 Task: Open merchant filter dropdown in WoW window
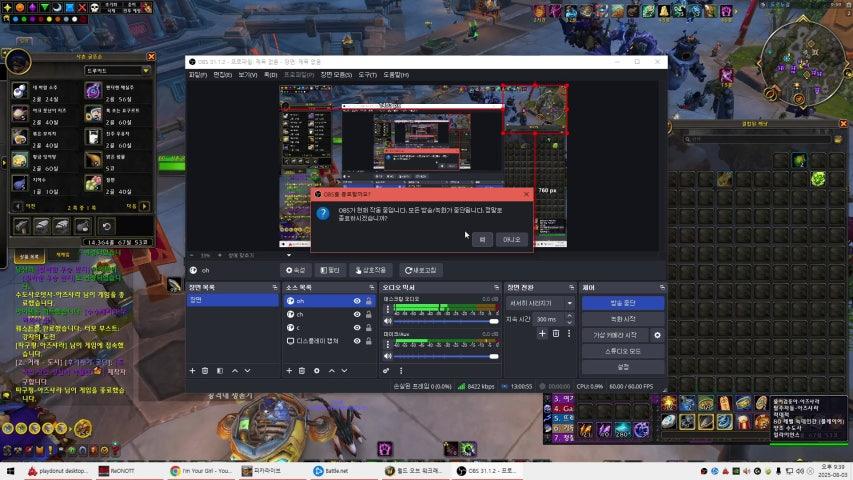coord(118,71)
